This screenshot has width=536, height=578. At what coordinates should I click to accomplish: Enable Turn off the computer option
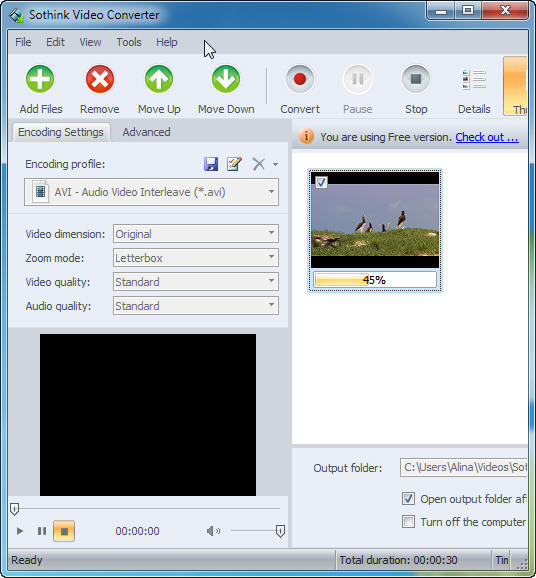[x=408, y=522]
